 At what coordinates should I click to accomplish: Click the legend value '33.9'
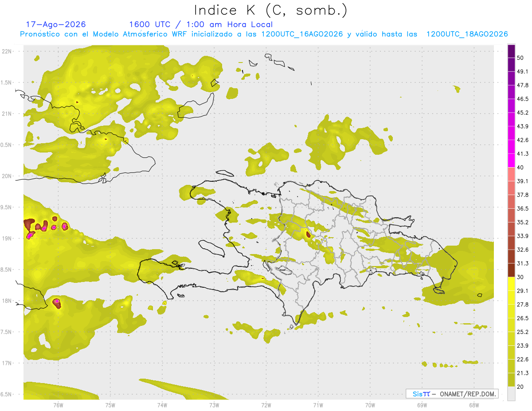click(x=523, y=236)
